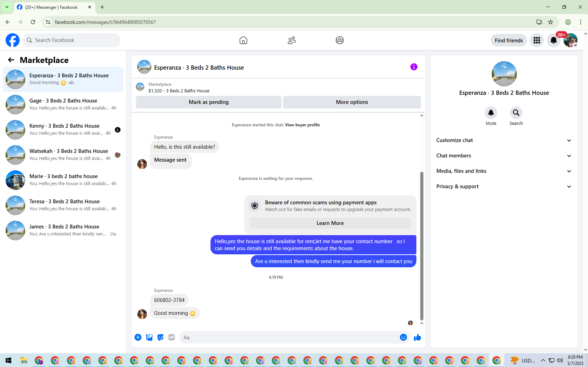The height and width of the screenshot is (367, 588).
Task: Click the install app icon in address bar
Action: [x=539, y=22]
